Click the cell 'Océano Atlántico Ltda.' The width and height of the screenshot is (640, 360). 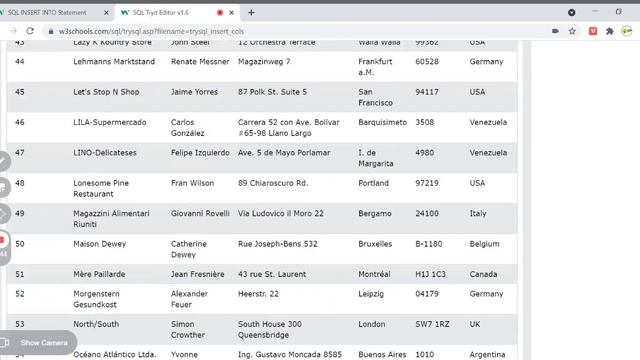[x=115, y=354]
